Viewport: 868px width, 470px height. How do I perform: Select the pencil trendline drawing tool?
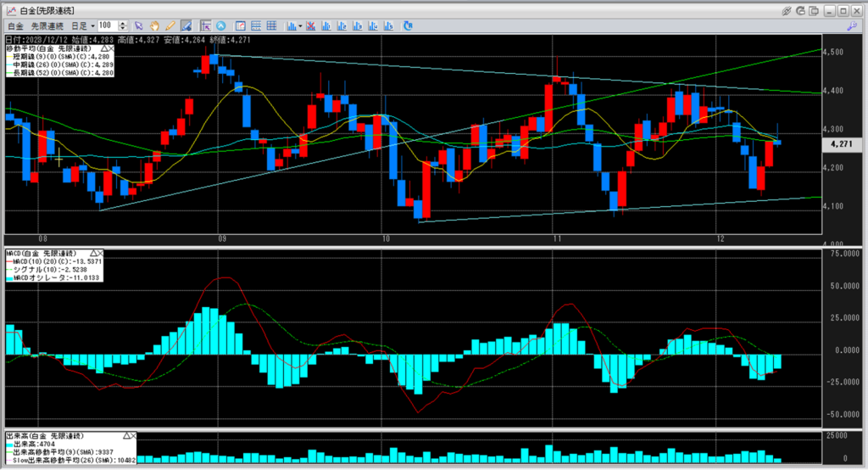tap(170, 25)
